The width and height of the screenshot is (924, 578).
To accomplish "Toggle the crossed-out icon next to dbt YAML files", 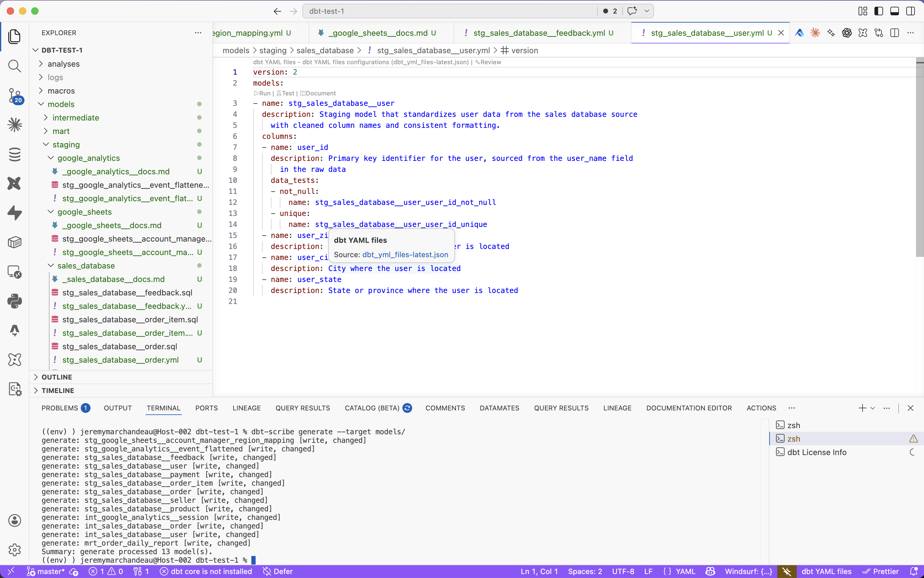I will click(x=787, y=571).
